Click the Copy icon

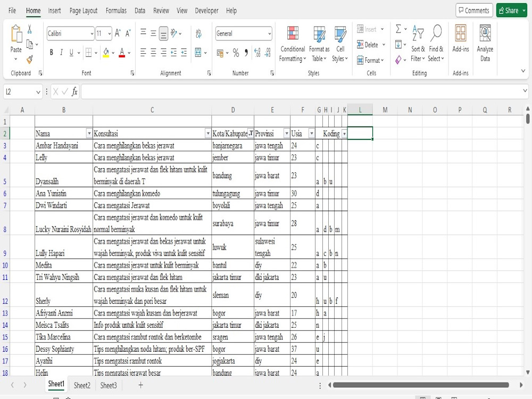point(30,45)
